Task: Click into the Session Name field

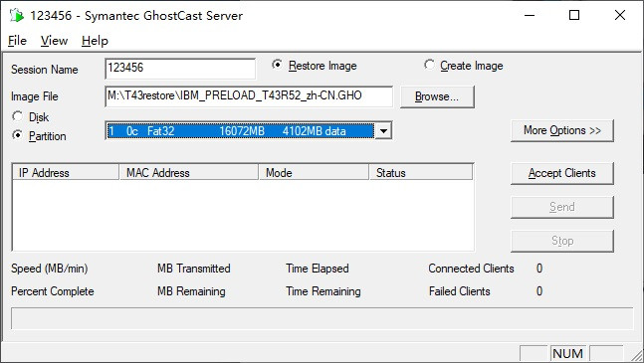Action: [180, 68]
